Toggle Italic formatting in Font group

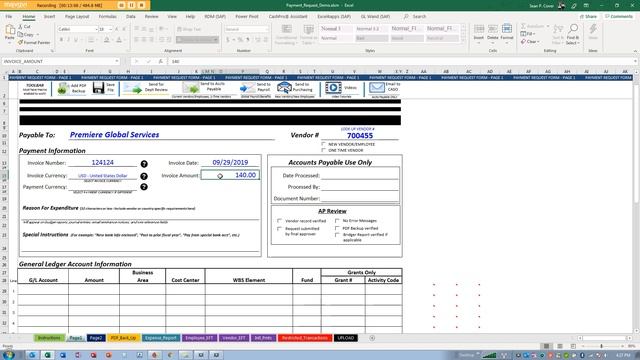click(x=68, y=40)
